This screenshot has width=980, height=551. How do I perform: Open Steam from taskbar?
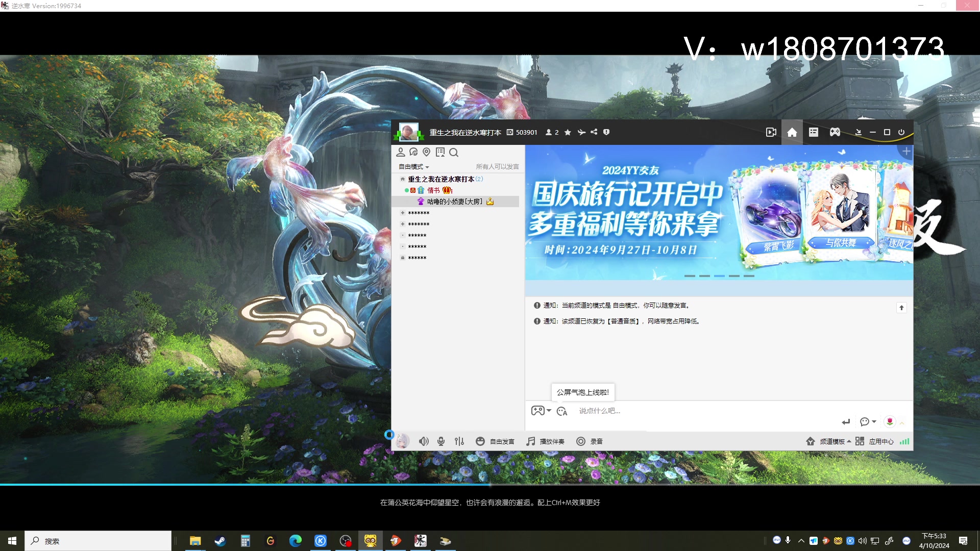[x=220, y=541]
